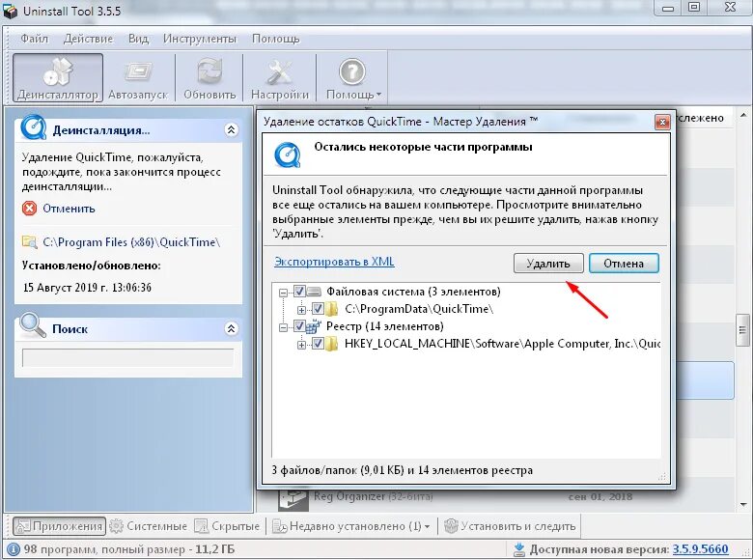
Task: Click the folder icon of the HKEY_LOCAL_MACHINE entry
Action: coord(332,344)
